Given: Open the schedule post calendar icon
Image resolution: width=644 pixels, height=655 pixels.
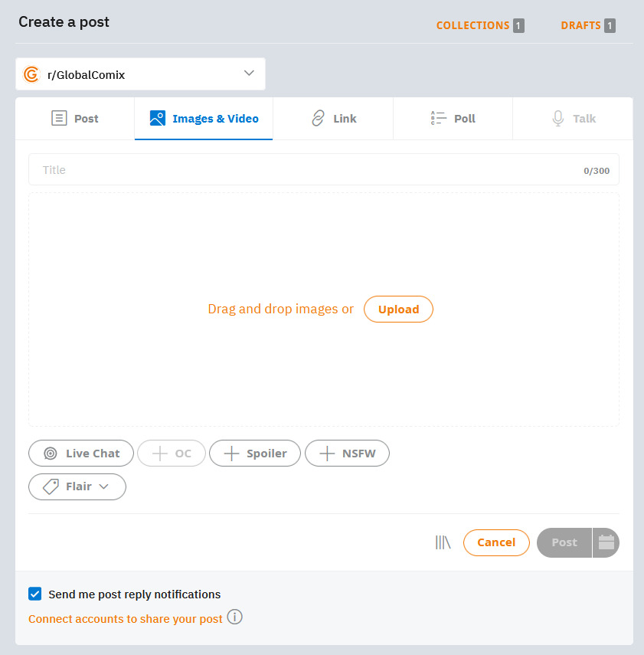Looking at the screenshot, I should coord(606,542).
